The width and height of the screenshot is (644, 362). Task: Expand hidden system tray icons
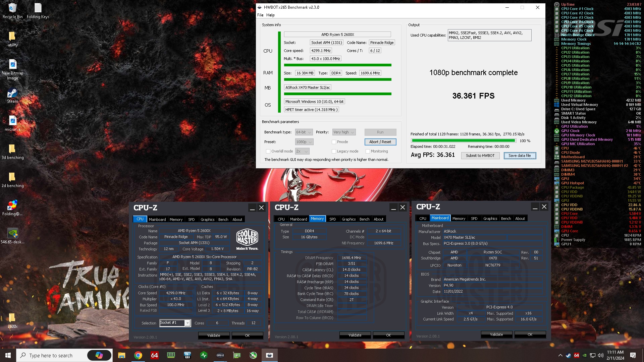point(560,355)
